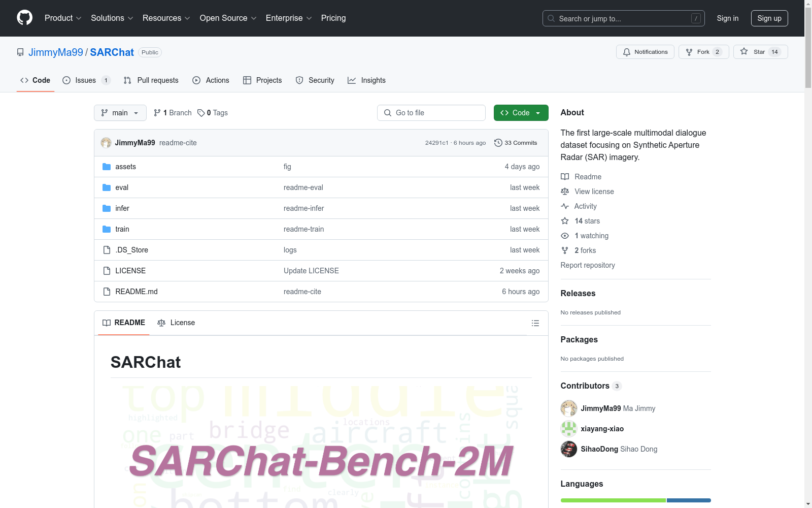Star the SARChat repository
Screen dimensions: 812x508
coord(760,52)
